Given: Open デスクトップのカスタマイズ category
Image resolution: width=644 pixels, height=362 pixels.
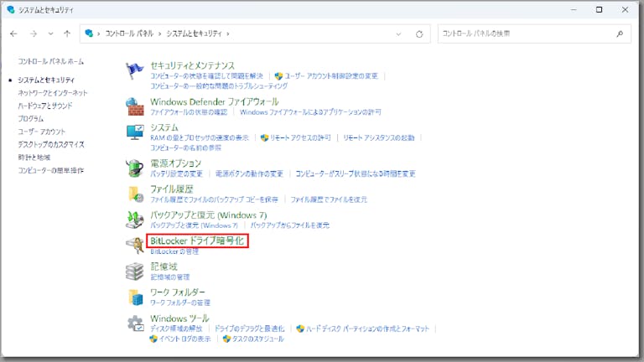Looking at the screenshot, I should 51,144.
